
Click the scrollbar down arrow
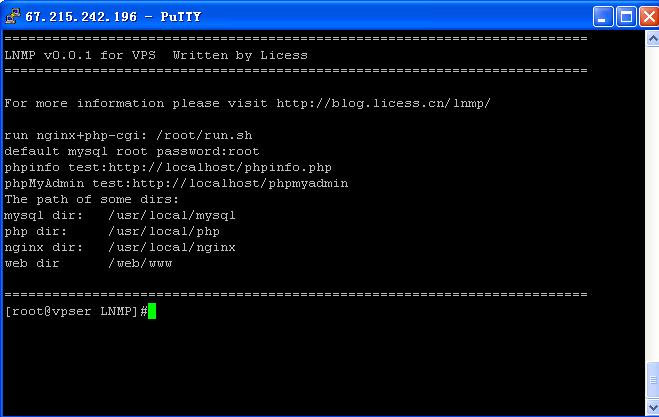[x=653, y=407]
